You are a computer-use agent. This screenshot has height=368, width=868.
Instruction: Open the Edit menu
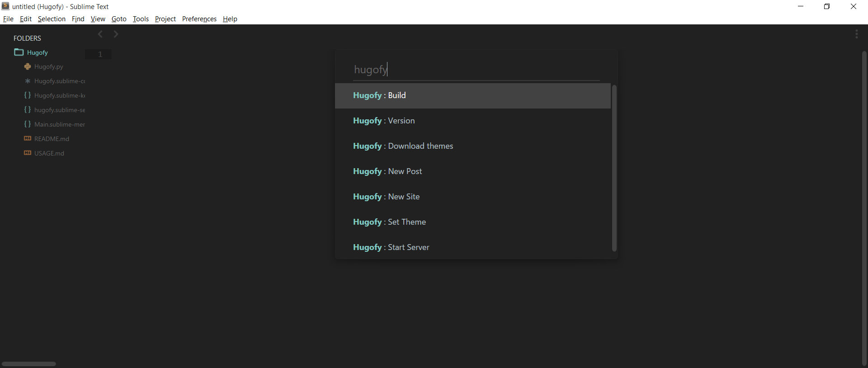click(x=26, y=19)
